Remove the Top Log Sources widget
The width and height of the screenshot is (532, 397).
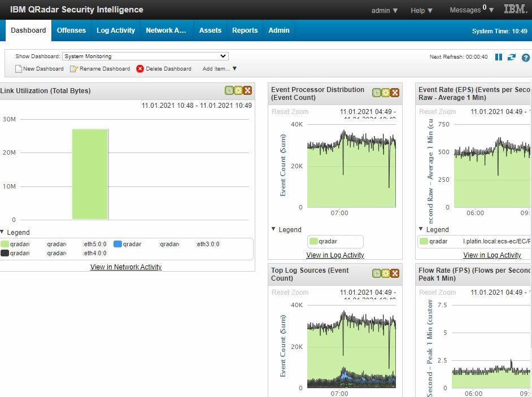coord(395,273)
